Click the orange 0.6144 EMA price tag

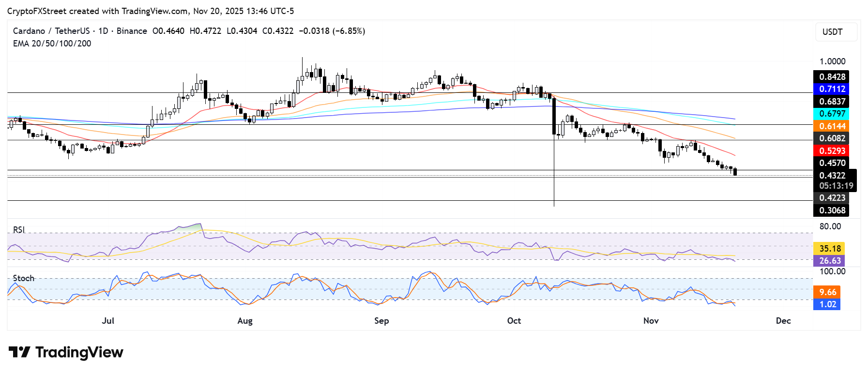click(x=831, y=126)
